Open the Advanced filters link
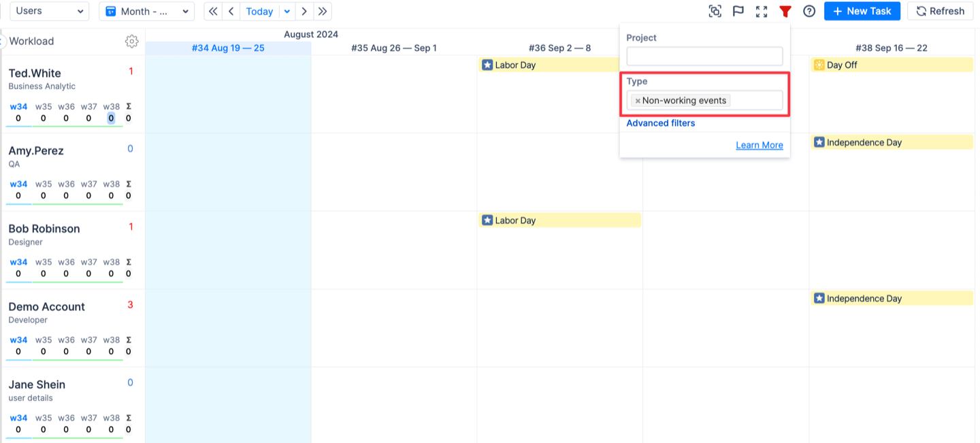The height and width of the screenshot is (443, 980). tap(661, 123)
